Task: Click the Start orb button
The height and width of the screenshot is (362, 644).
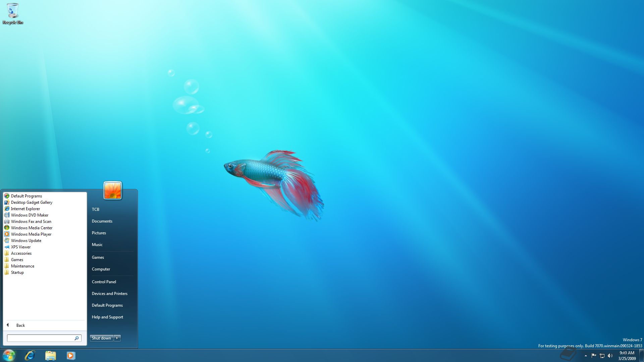Action: point(9,355)
